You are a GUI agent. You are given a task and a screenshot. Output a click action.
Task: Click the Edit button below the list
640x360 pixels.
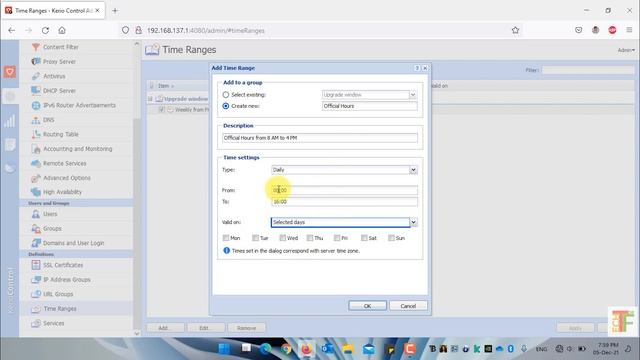[x=206, y=328]
